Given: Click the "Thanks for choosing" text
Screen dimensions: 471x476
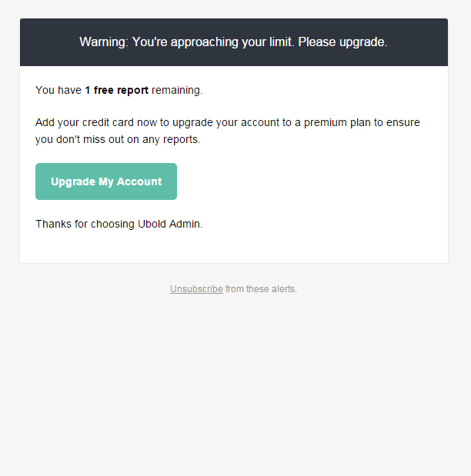Looking at the screenshot, I should click(85, 224).
